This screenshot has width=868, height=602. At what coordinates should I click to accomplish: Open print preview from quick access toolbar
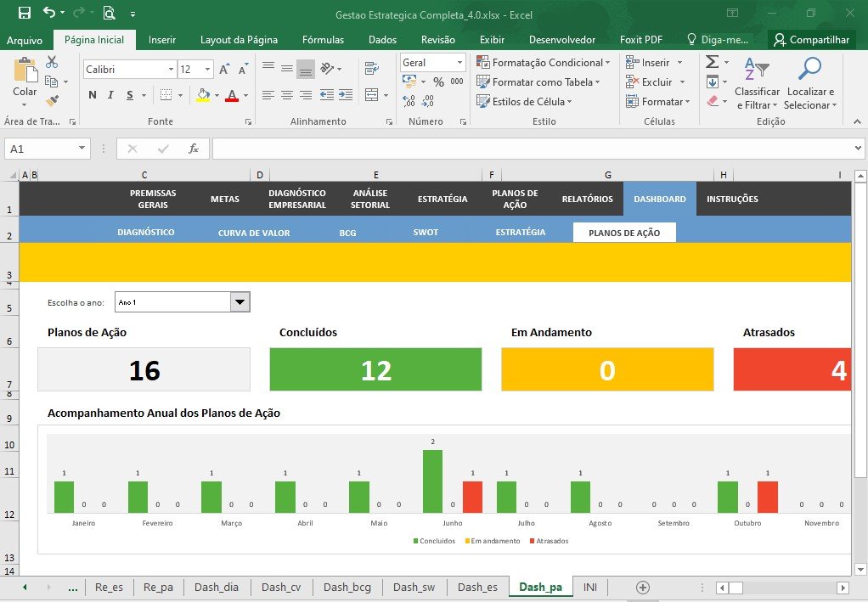click(109, 13)
